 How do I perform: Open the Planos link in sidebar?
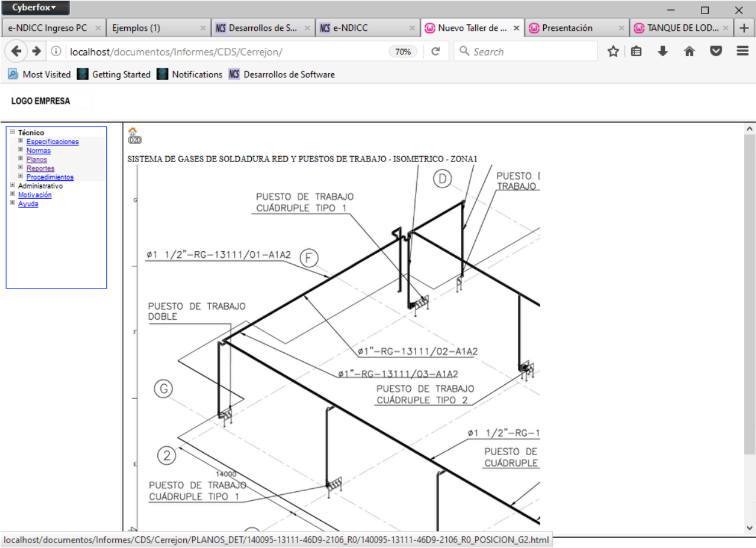[x=37, y=160]
